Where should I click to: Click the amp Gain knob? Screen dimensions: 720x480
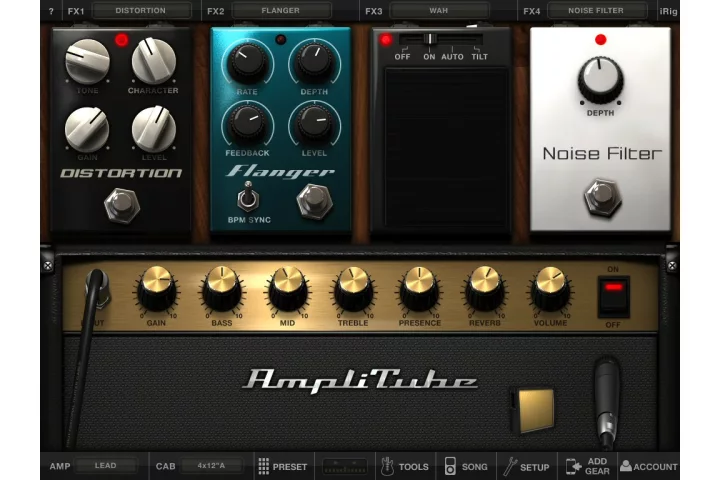[x=156, y=288]
